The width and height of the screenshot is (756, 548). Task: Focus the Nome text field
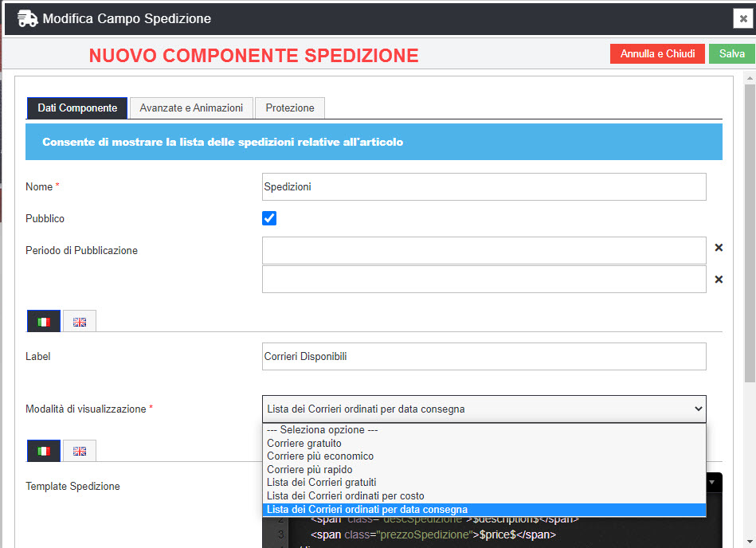coord(484,186)
